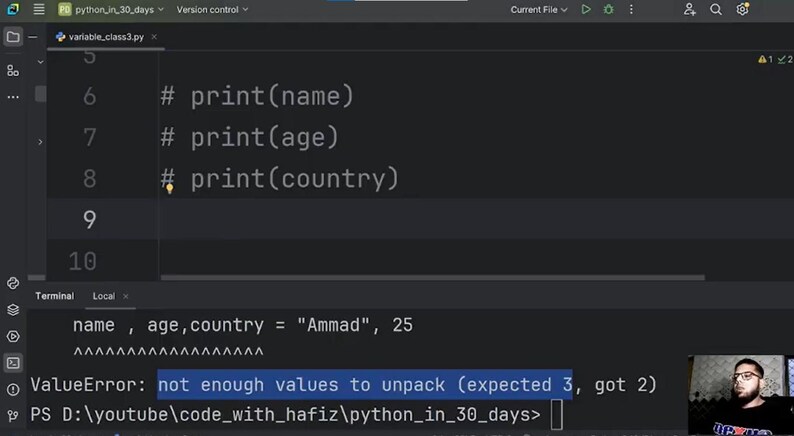Open the green checkmark typo indicator

click(785, 59)
